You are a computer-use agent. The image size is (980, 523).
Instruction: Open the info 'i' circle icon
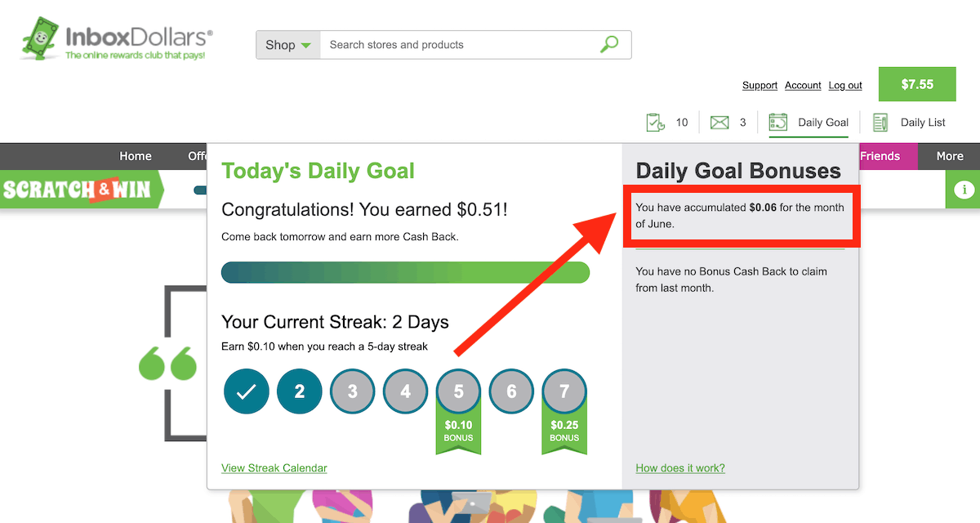(x=963, y=190)
